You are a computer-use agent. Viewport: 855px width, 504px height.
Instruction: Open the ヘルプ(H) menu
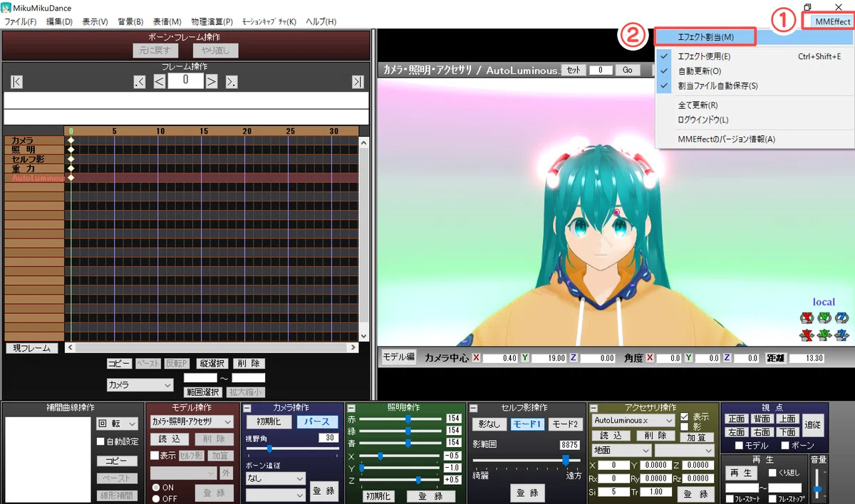[321, 21]
